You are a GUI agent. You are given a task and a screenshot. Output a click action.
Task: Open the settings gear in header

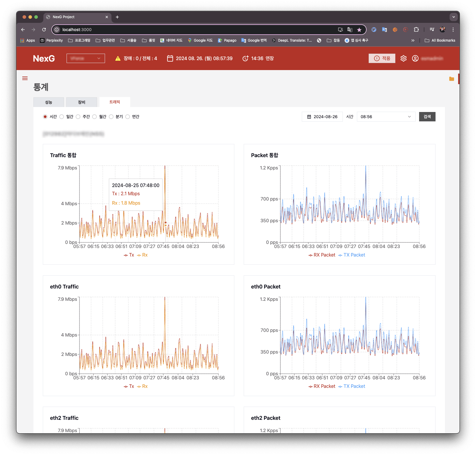pos(404,58)
